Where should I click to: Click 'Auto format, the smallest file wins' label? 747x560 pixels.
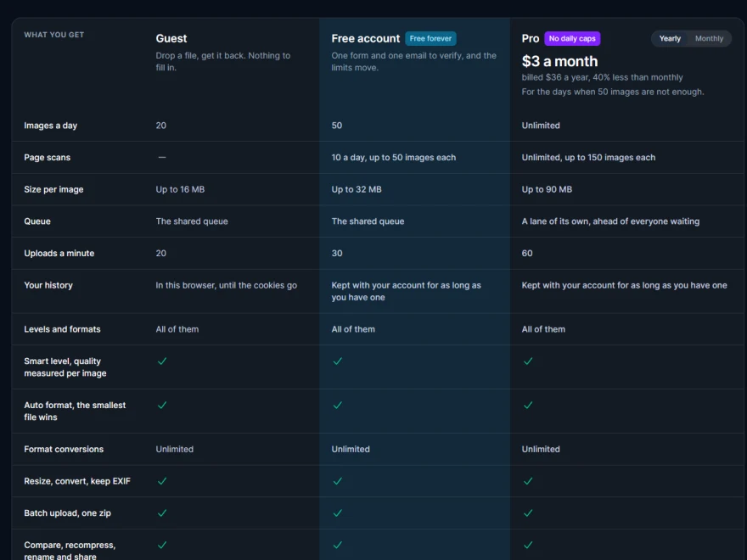tap(75, 411)
